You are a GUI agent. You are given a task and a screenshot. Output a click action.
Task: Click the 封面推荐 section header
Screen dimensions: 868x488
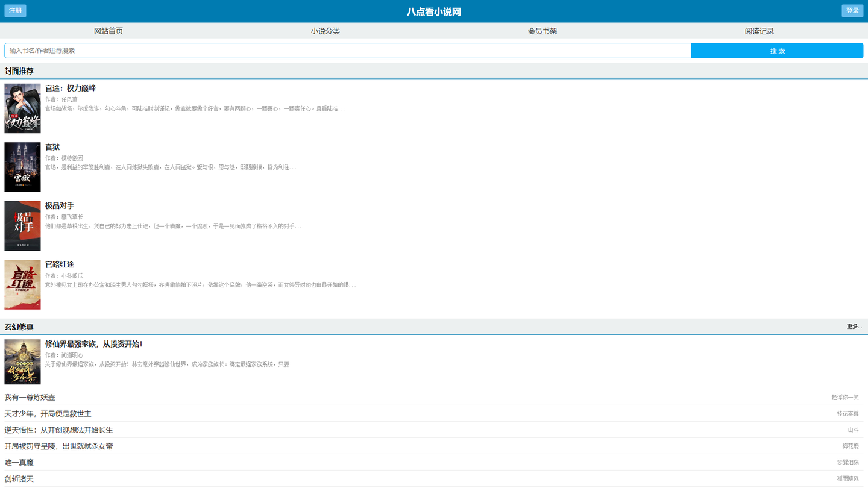(x=19, y=71)
